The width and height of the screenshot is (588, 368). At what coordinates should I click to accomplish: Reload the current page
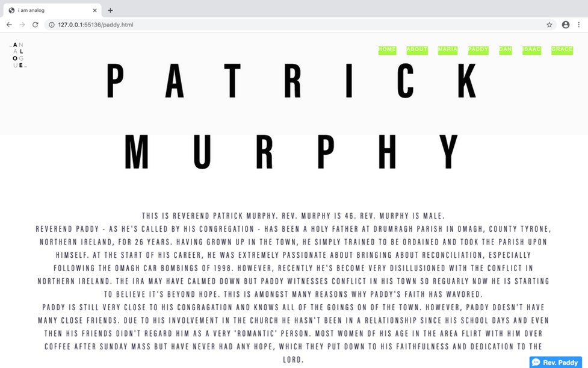(x=36, y=25)
